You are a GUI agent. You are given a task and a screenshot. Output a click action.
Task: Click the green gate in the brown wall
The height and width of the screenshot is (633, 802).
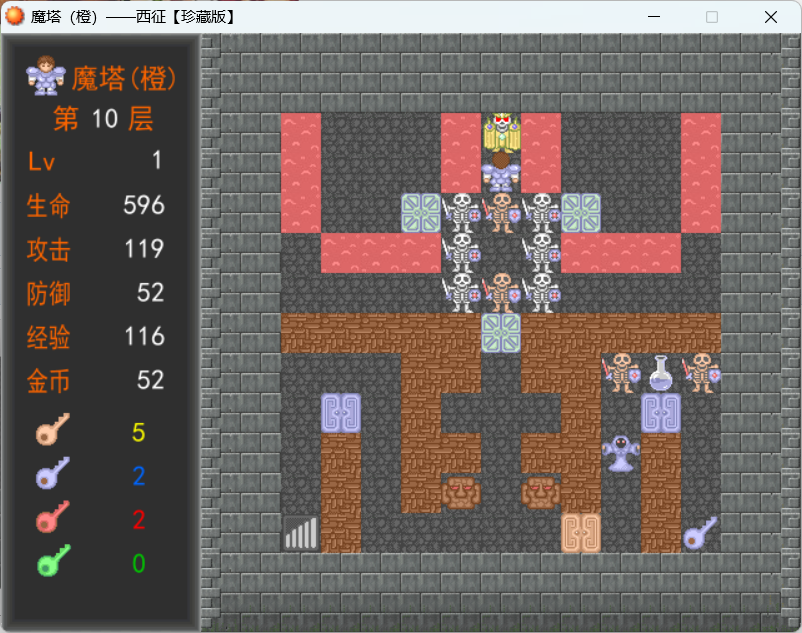pyautogui.click(x=501, y=333)
